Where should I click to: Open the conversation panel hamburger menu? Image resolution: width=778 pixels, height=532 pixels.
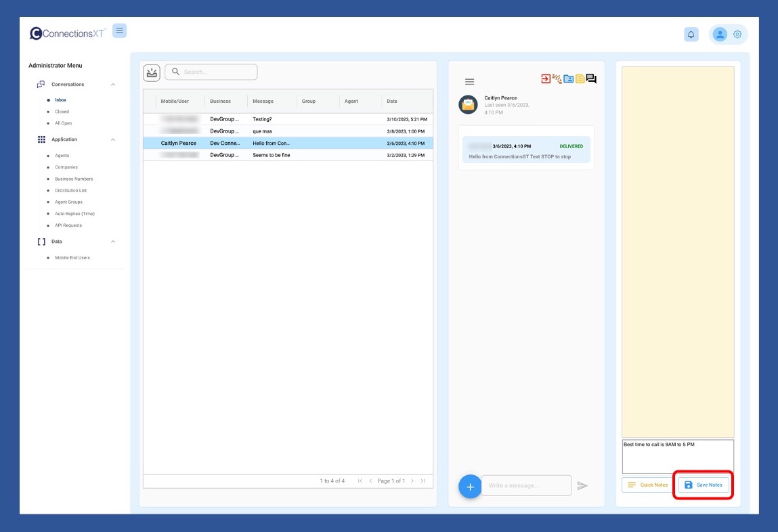coord(469,82)
